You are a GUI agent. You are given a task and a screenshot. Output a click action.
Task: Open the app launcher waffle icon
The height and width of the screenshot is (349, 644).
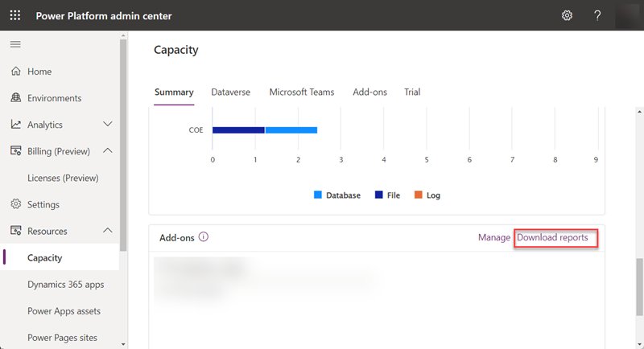[x=15, y=16]
